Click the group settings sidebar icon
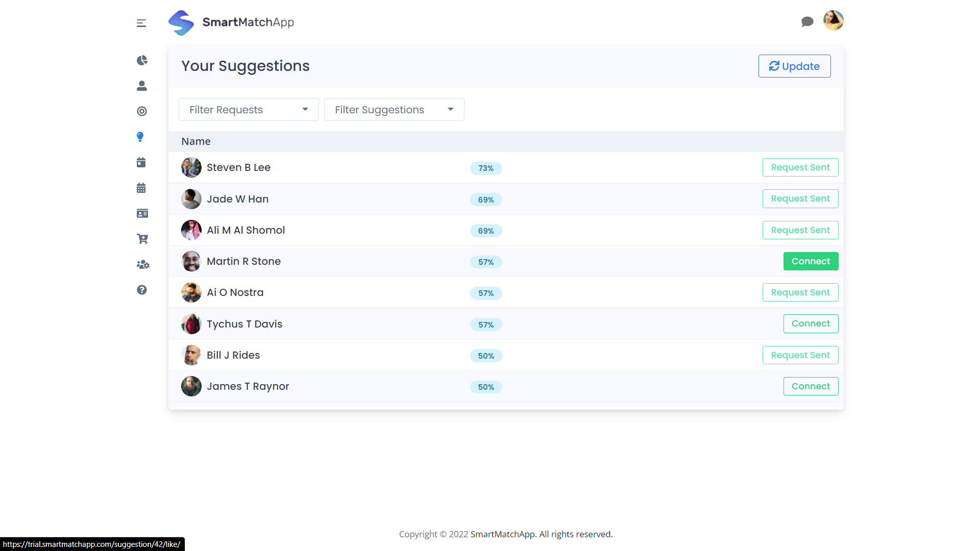 (x=143, y=264)
